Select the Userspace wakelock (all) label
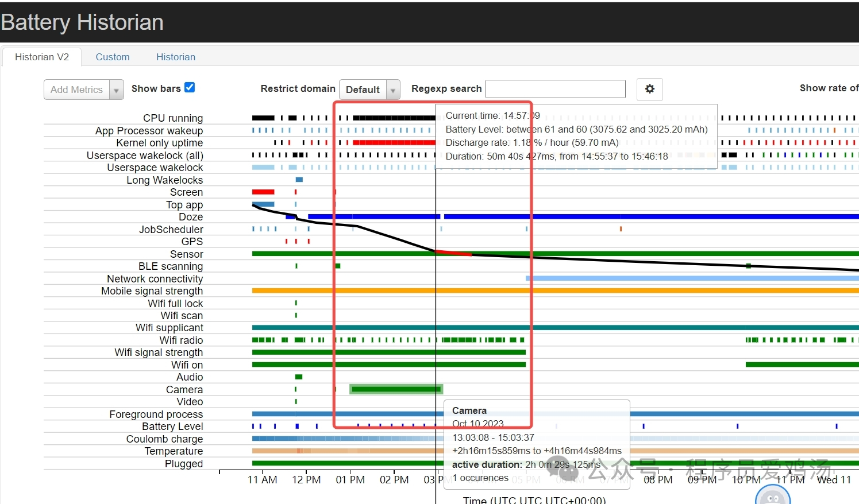Screen dimensions: 859x504 click(x=145, y=156)
